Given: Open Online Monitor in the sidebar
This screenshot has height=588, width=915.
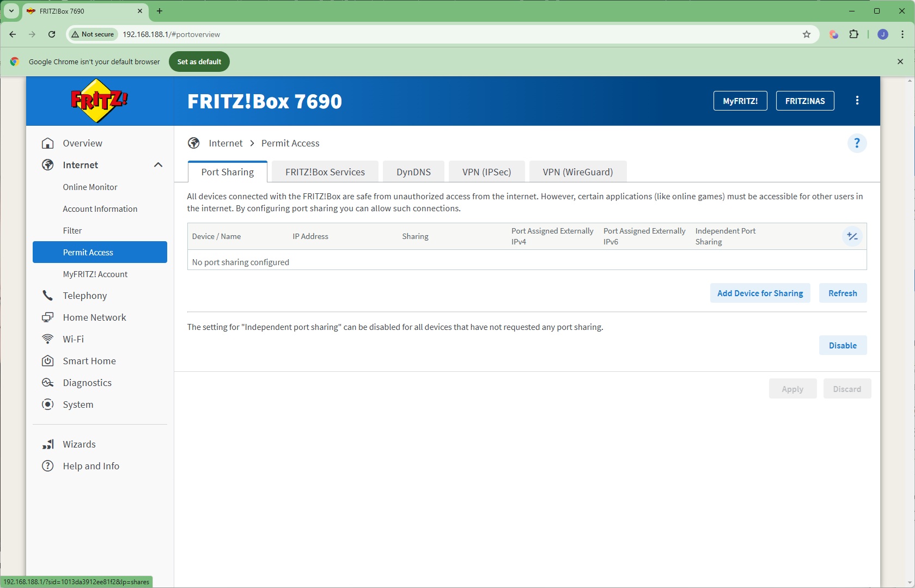Looking at the screenshot, I should tap(90, 187).
